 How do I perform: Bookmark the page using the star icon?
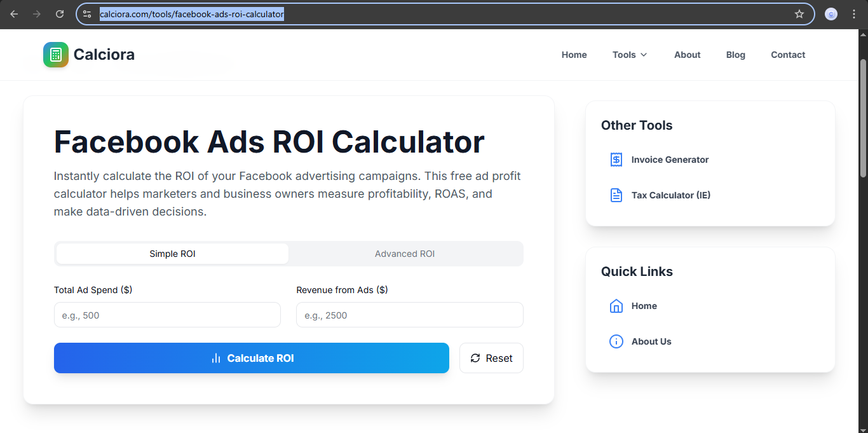click(799, 13)
